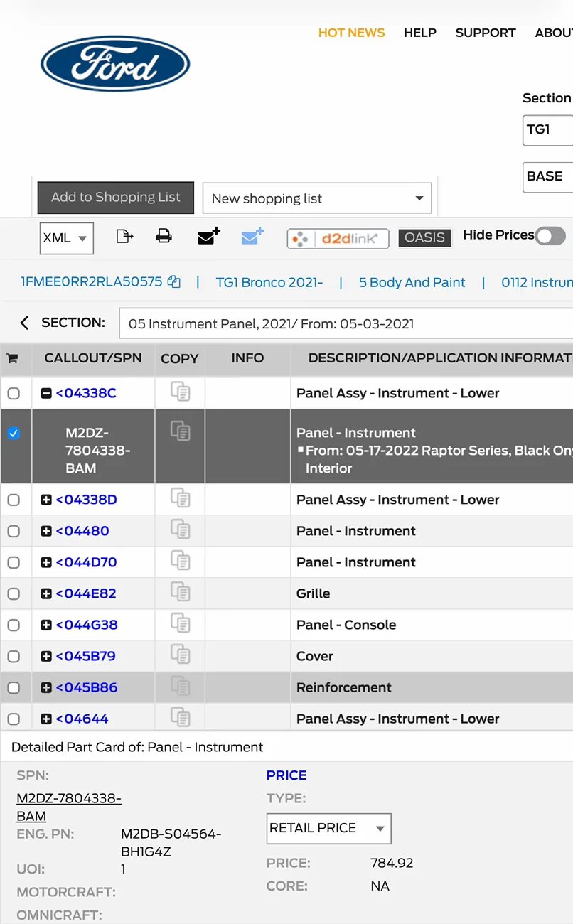Click the black email plus icon
This screenshot has height=924, width=573.
(208, 236)
